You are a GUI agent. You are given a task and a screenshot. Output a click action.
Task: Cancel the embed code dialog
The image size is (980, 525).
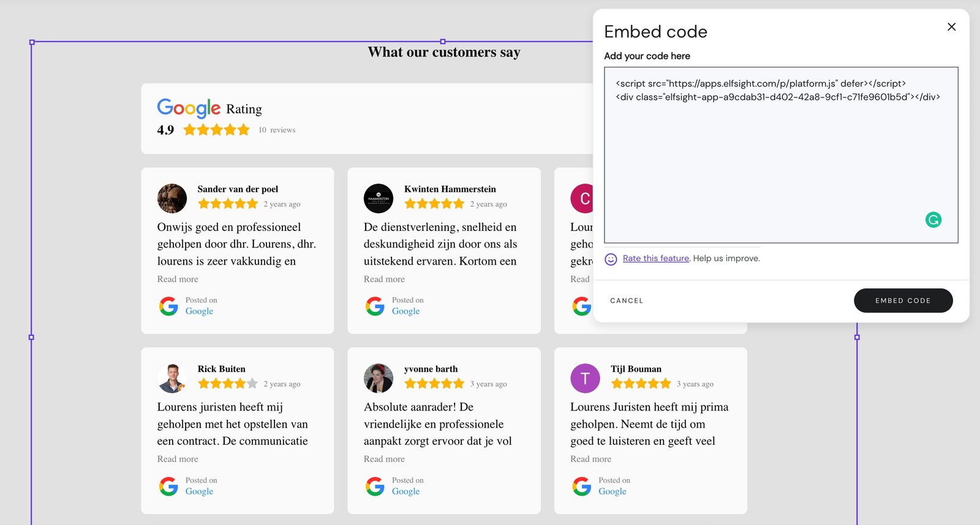627,301
